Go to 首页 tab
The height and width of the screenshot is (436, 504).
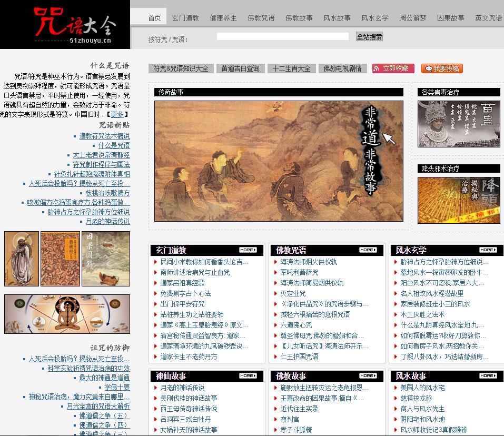pyautogui.click(x=155, y=18)
